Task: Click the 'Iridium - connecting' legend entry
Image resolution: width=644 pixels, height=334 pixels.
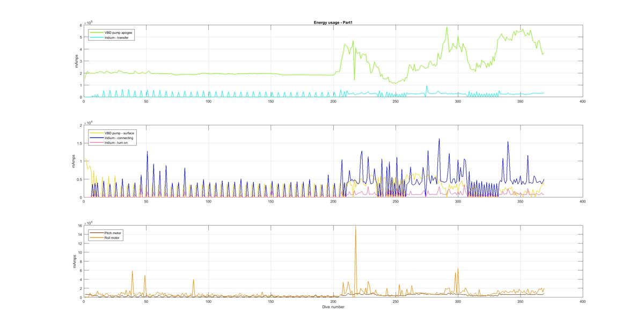Action: point(119,137)
